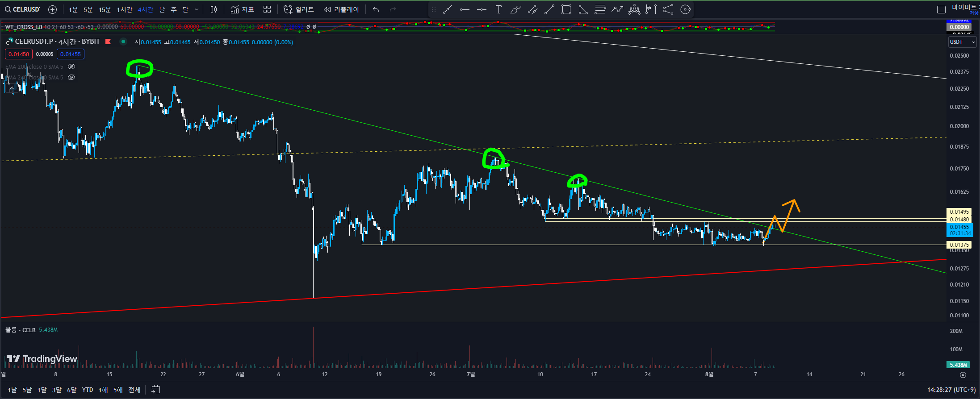Redo the last chart action

(393, 9)
